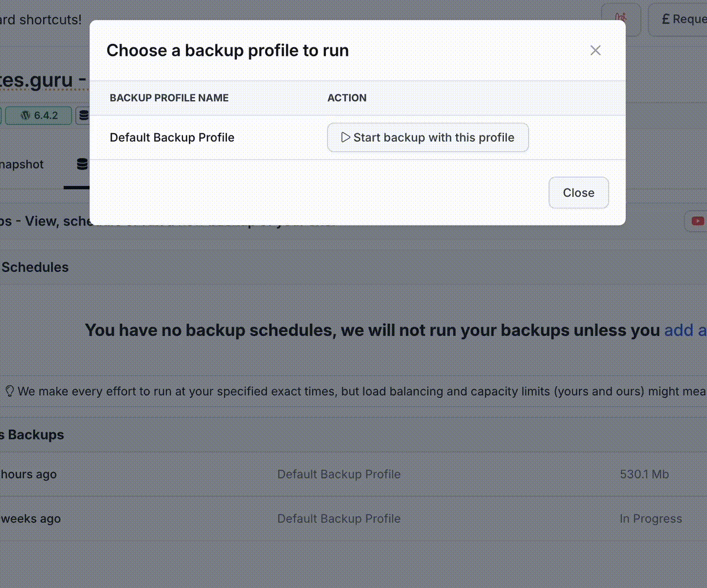Click the pound sign on the Request button
707x588 pixels.
[x=664, y=19]
